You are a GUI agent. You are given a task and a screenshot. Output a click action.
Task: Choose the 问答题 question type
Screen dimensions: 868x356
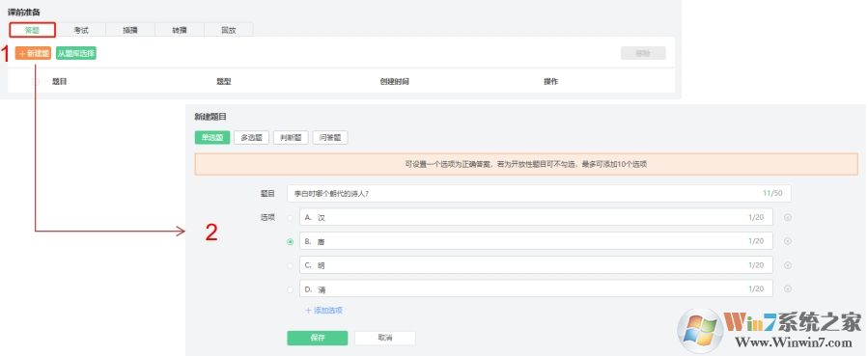pyautogui.click(x=330, y=138)
